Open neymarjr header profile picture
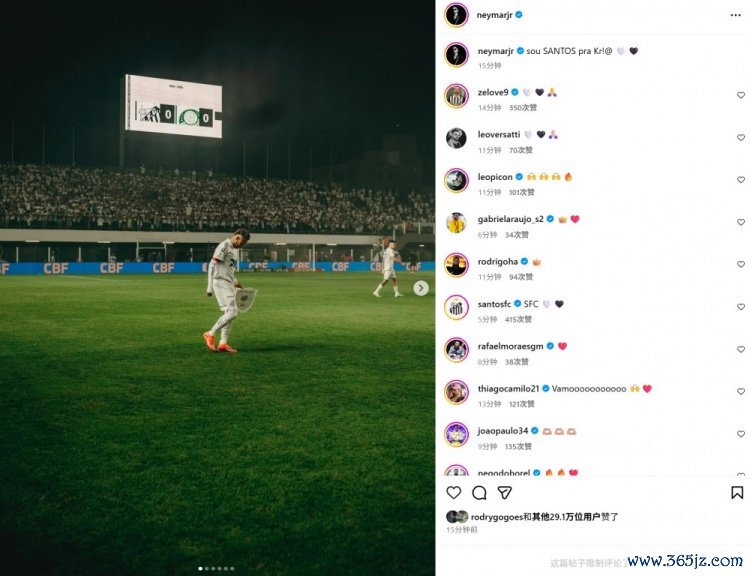750x576 pixels. tap(456, 15)
